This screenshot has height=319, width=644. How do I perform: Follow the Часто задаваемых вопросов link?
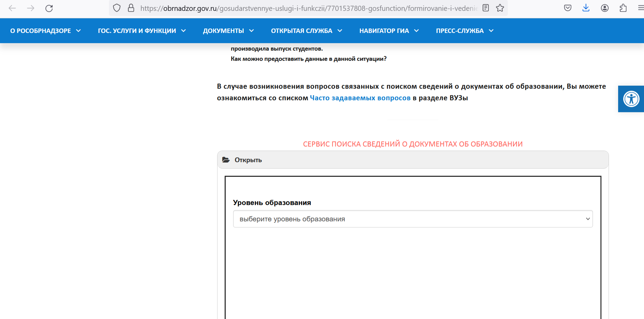click(360, 98)
